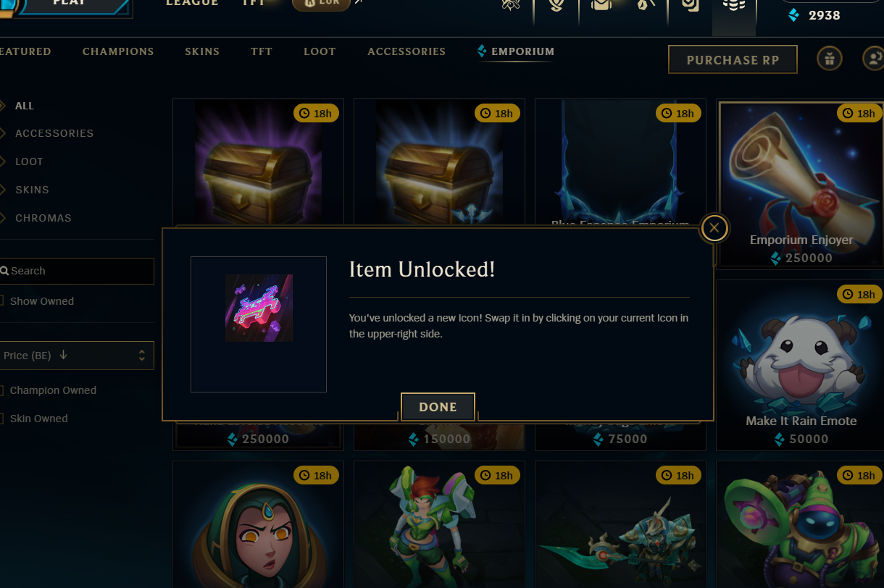Open the Loot store tab
Screen dimensions: 884x588
pos(320,51)
